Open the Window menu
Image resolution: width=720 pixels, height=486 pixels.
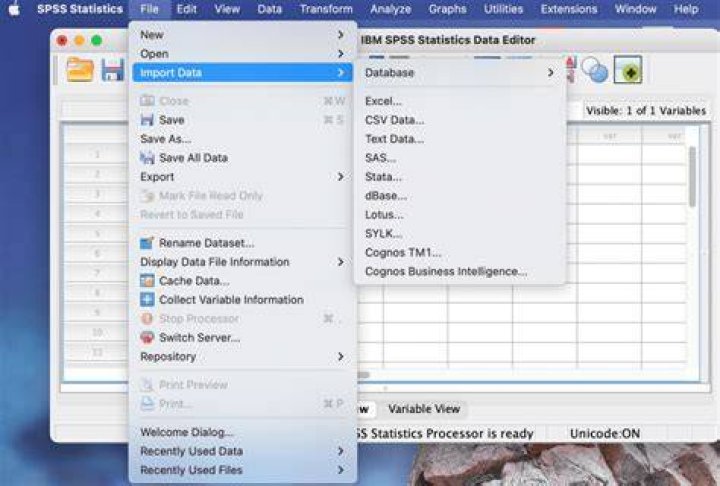pyautogui.click(x=636, y=9)
